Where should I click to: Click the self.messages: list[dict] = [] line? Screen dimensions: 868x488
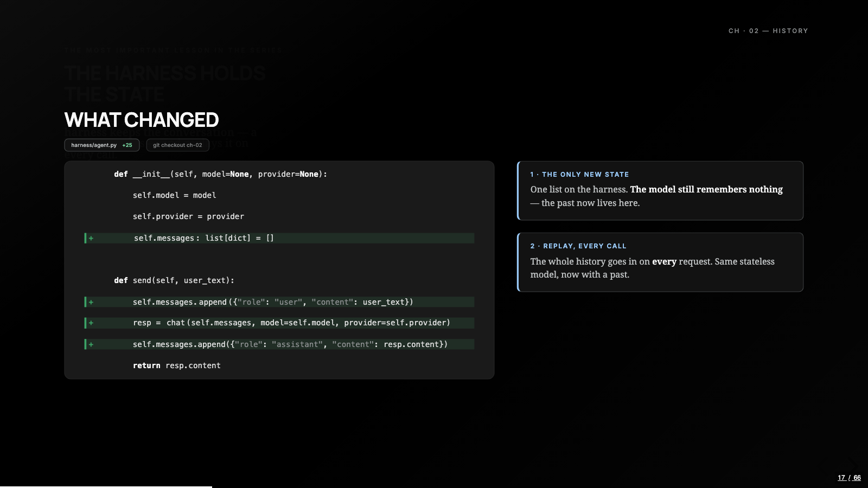[x=279, y=238]
